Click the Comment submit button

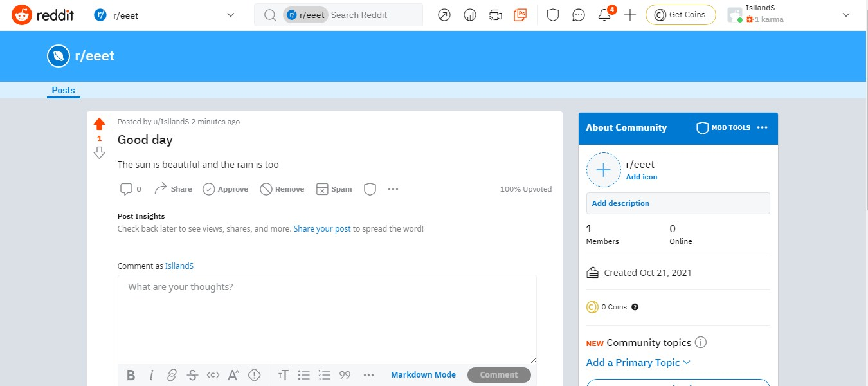499,375
